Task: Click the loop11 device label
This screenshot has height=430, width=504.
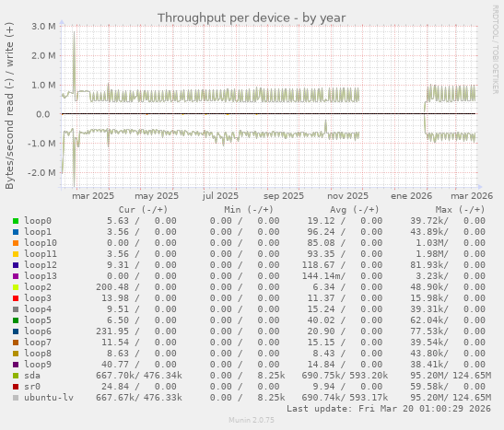Action: click(41, 254)
